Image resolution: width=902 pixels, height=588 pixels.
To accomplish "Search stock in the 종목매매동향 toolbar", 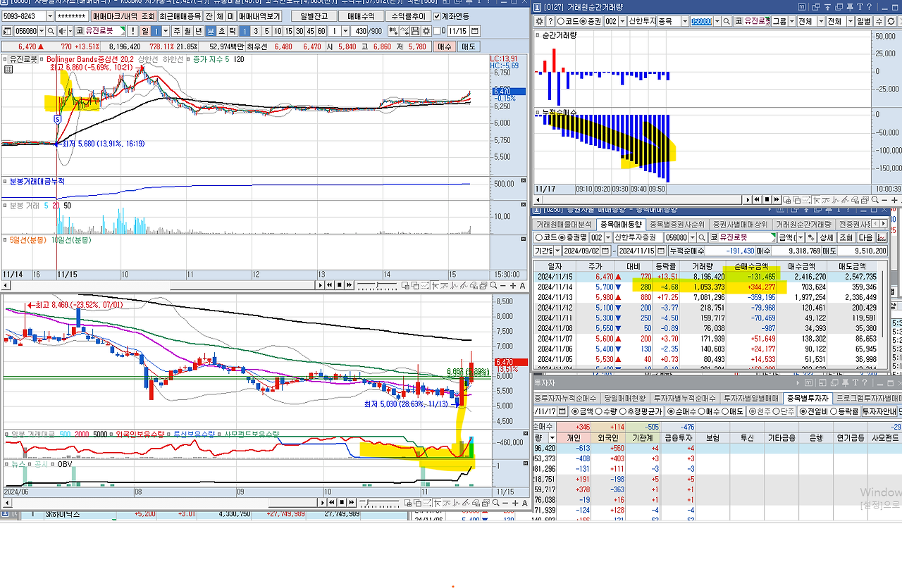I will (702, 237).
